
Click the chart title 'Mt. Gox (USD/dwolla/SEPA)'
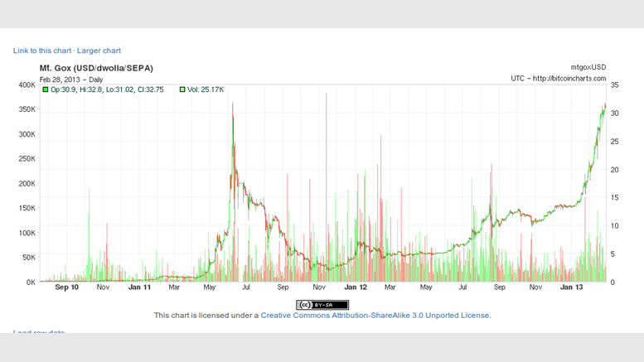[96, 68]
